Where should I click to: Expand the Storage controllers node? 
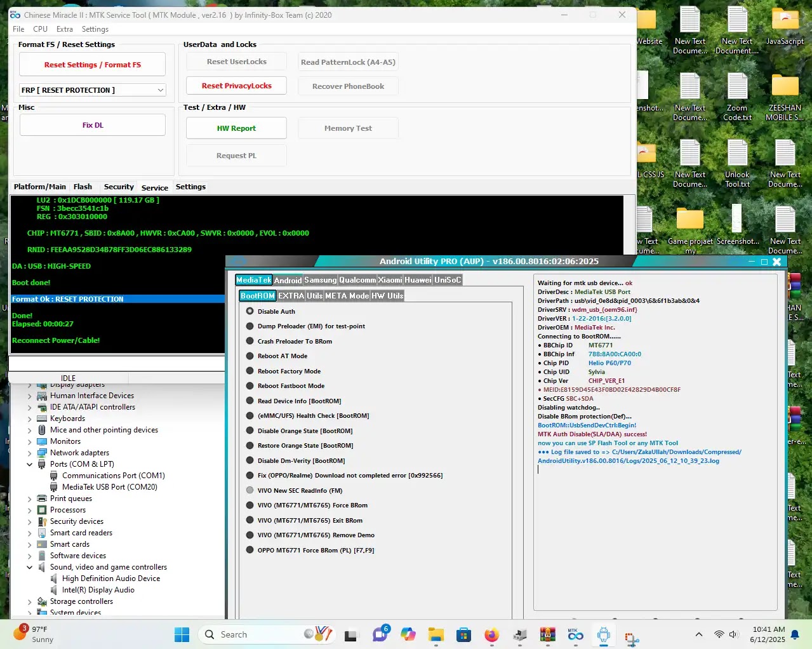(29, 601)
